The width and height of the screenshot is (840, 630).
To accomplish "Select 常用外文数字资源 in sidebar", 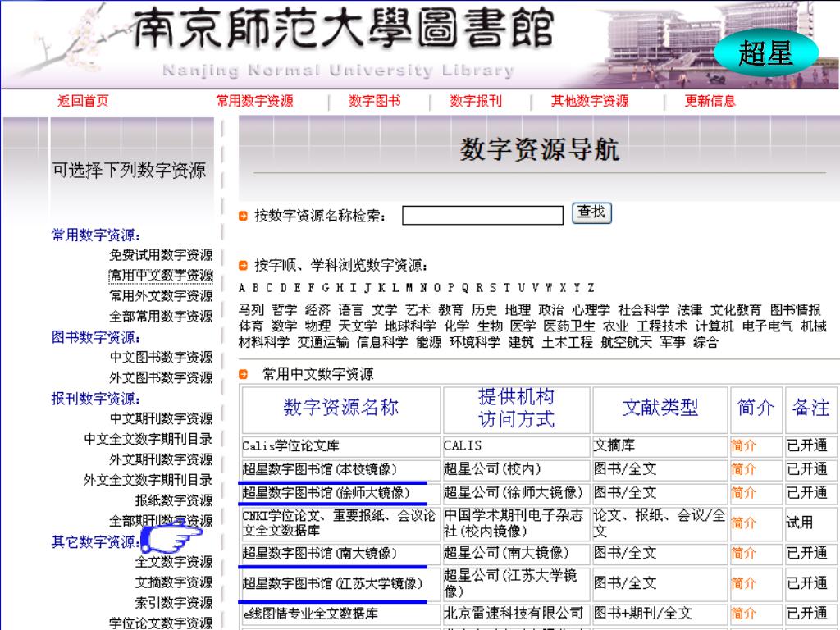I will pyautogui.click(x=161, y=295).
